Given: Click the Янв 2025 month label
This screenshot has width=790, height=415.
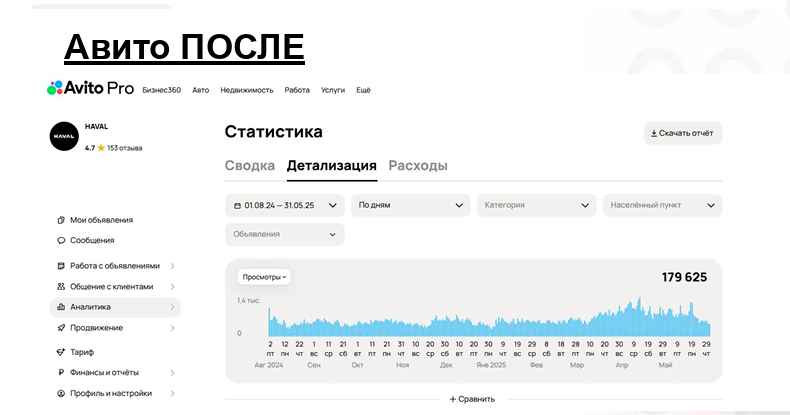Looking at the screenshot, I should 491,365.
